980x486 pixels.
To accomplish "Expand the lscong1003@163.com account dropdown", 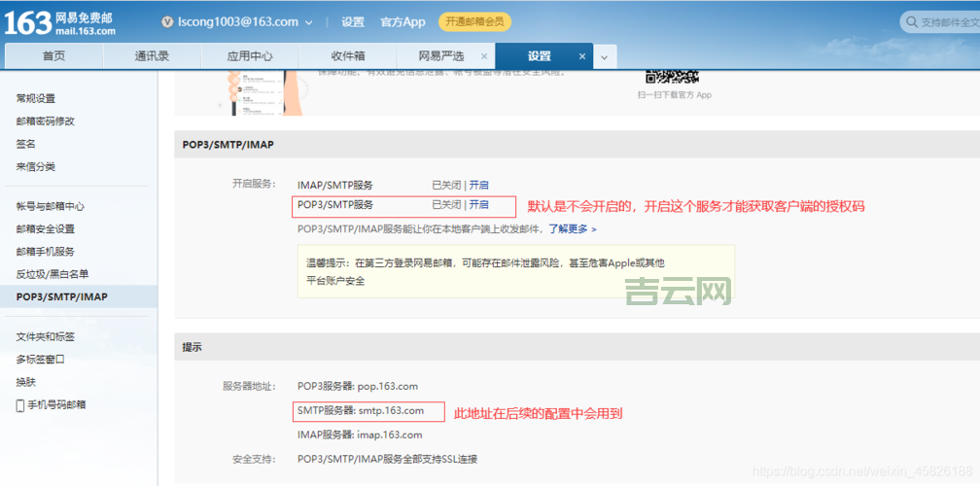I will coord(309,22).
